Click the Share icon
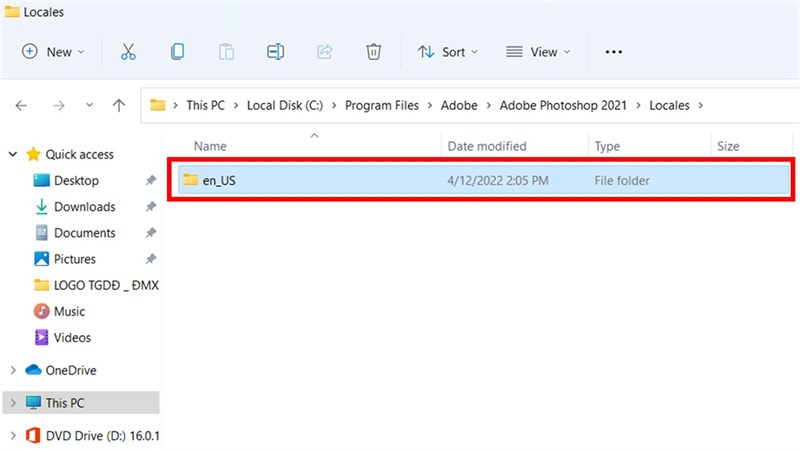 pos(324,52)
